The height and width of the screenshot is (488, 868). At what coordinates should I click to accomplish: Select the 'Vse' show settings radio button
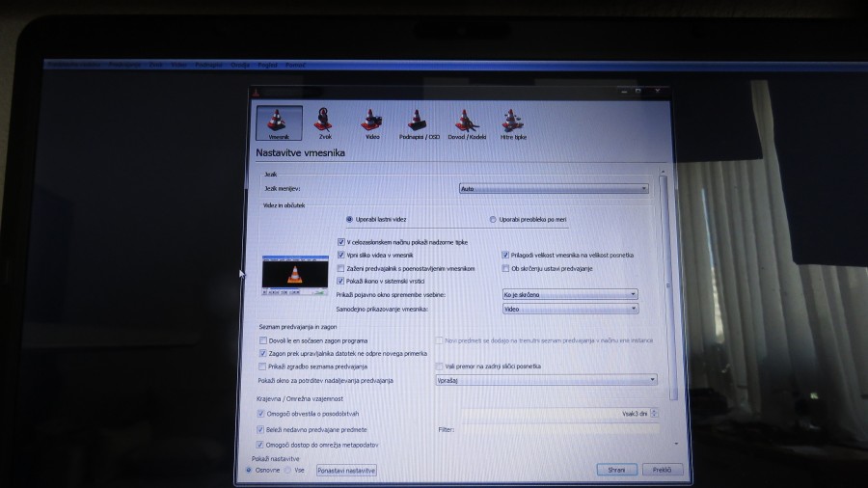pos(287,470)
